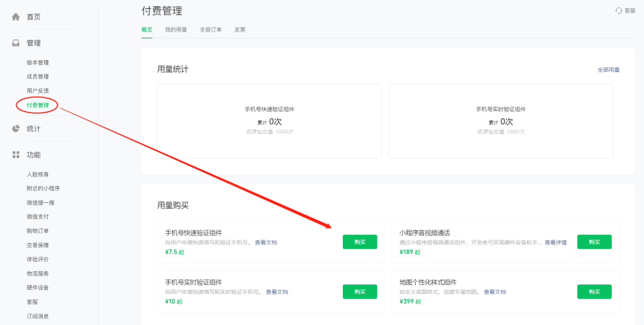Select 付费管理 in the sidebar

pyautogui.click(x=38, y=105)
